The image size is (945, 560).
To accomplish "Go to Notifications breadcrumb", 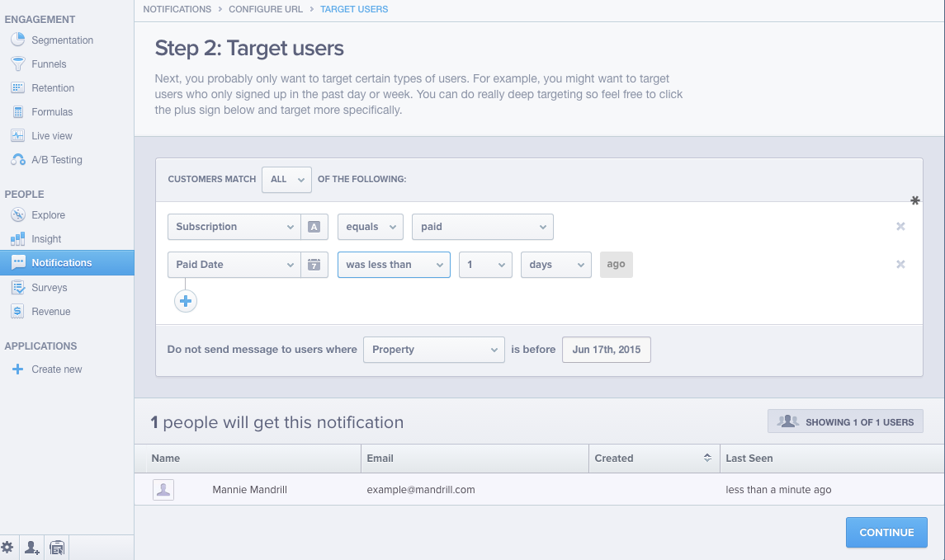I will [177, 10].
